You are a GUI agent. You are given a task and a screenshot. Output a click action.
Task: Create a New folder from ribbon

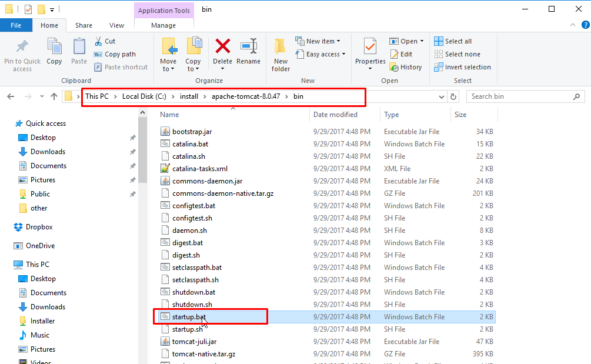click(x=281, y=55)
